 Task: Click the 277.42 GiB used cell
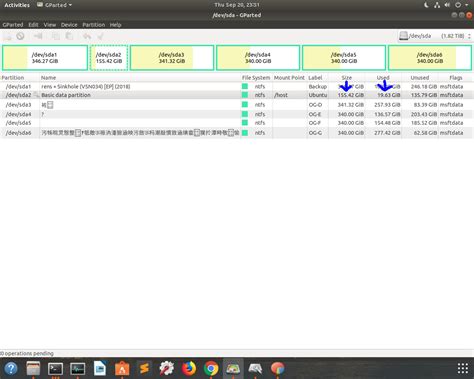[387, 133]
